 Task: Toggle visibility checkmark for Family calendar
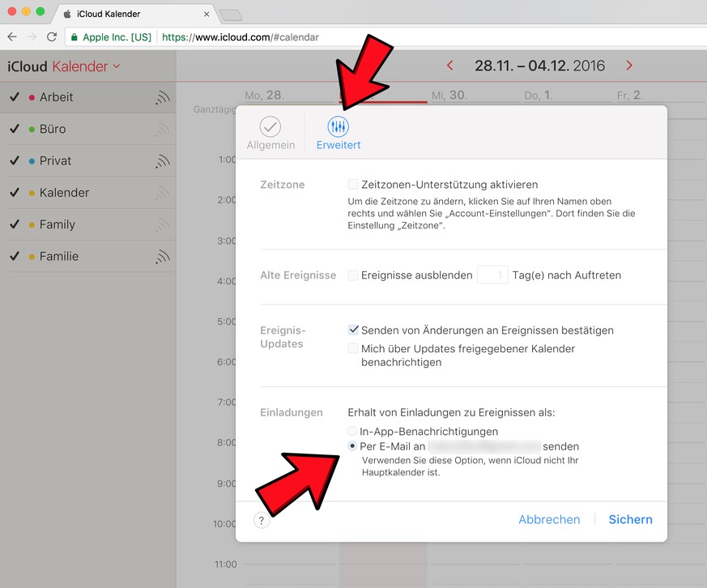tap(15, 224)
